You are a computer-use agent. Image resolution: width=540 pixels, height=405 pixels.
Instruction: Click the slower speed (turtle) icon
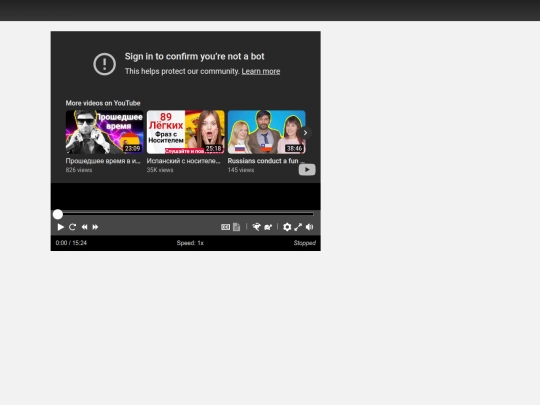click(268, 227)
